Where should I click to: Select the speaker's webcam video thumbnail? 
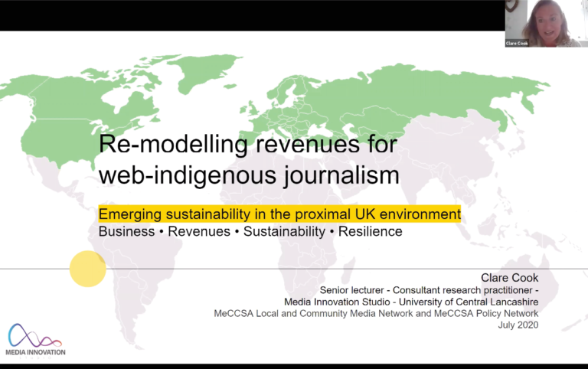pos(545,21)
